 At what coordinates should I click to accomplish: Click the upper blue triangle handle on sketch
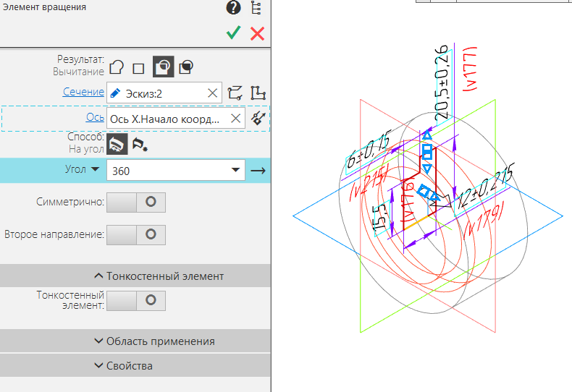[x=427, y=136]
